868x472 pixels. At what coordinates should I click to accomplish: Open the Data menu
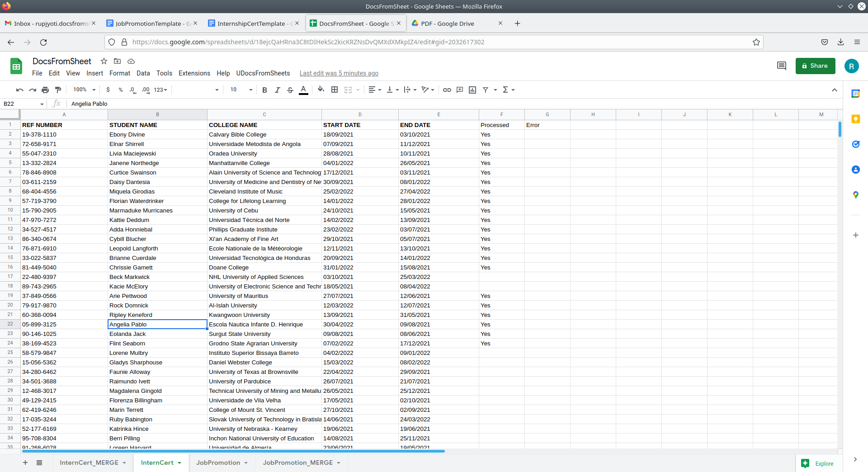coord(143,73)
